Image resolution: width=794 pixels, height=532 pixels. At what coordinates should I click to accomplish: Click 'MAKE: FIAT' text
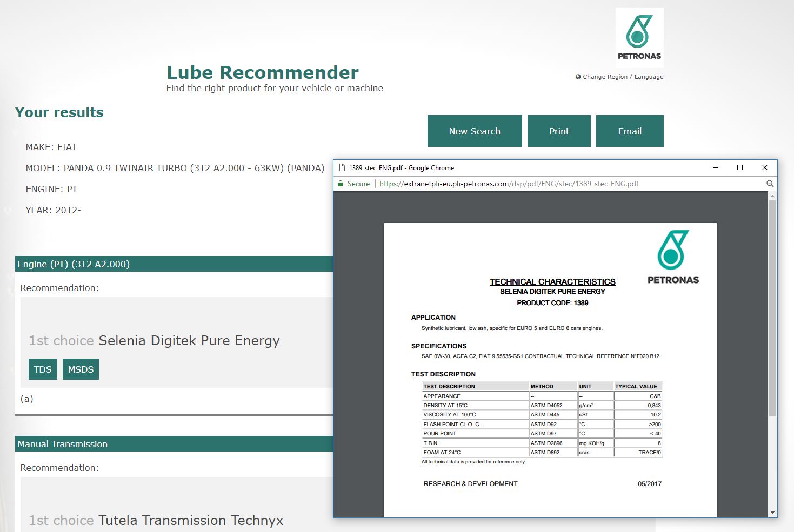(x=51, y=147)
